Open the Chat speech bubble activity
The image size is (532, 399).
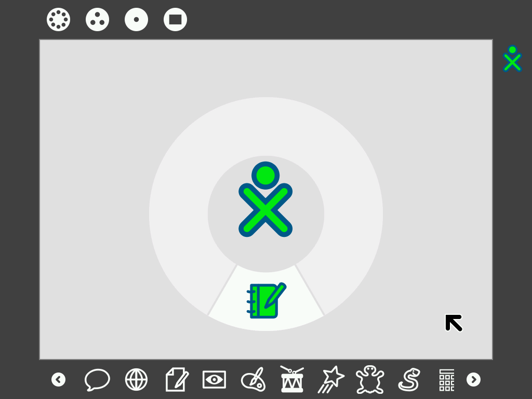coord(97,379)
